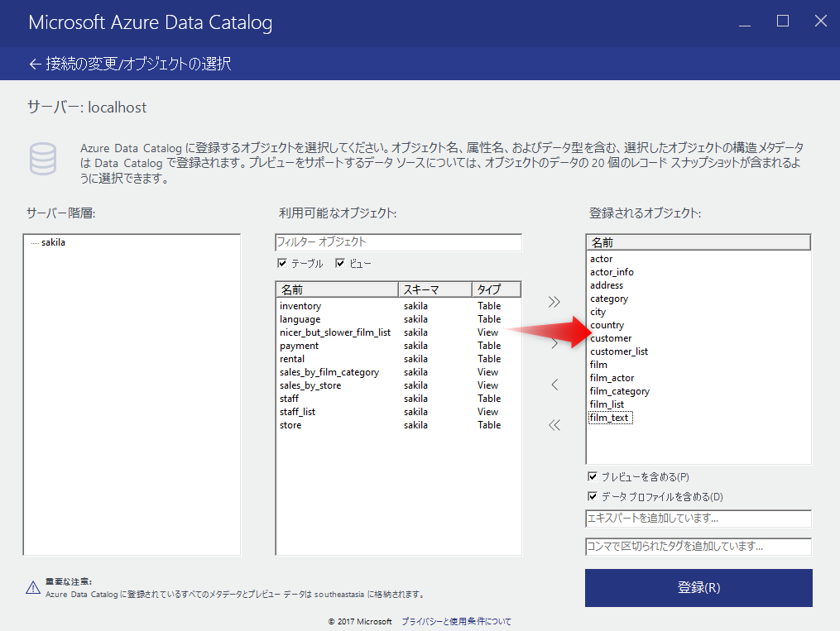Select actor in the registered objects list
The width and height of the screenshot is (840, 631).
coord(601,259)
